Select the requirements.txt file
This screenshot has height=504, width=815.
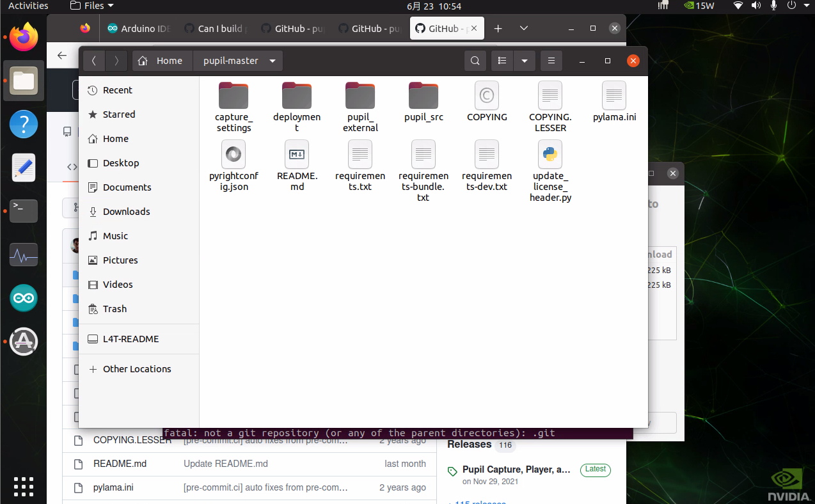(x=360, y=166)
